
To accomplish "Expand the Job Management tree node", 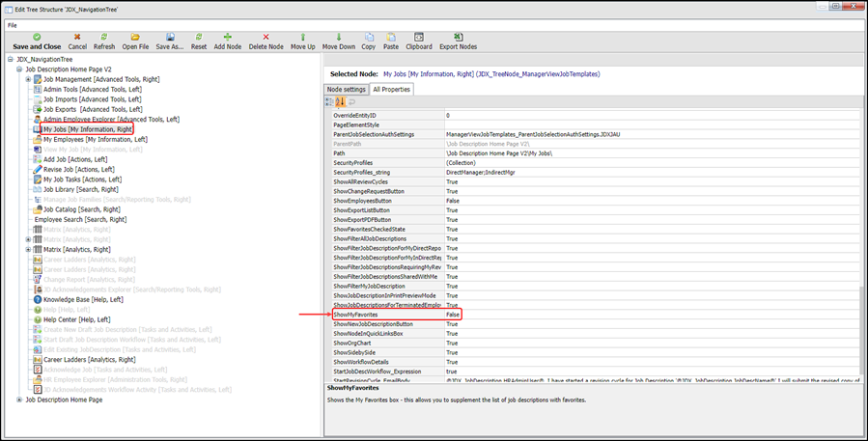I will tap(29, 79).
